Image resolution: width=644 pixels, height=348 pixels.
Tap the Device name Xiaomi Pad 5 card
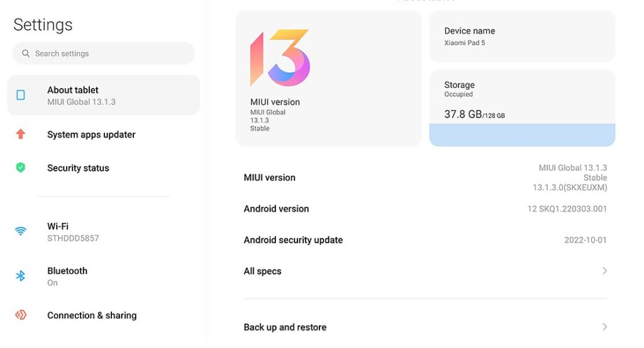pos(522,36)
